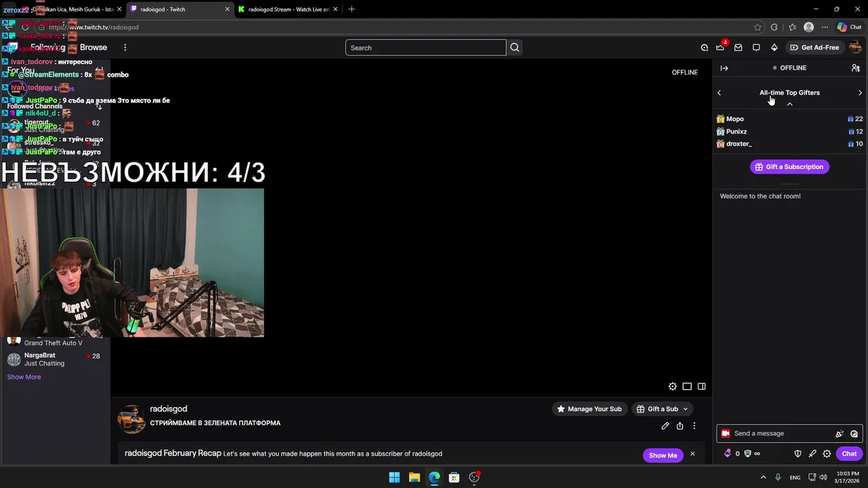868x488 pixels.
Task: Show hidden system tray icons
Action: click(763, 477)
